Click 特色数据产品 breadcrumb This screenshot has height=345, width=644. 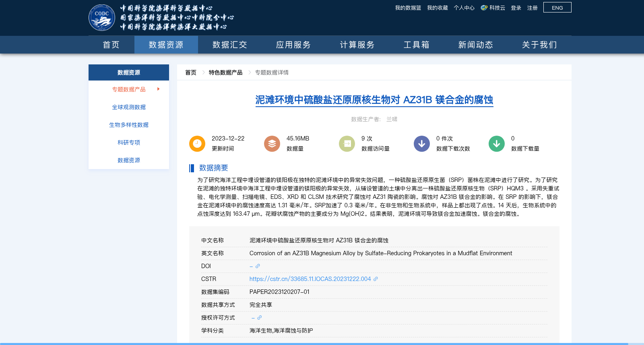click(x=225, y=72)
